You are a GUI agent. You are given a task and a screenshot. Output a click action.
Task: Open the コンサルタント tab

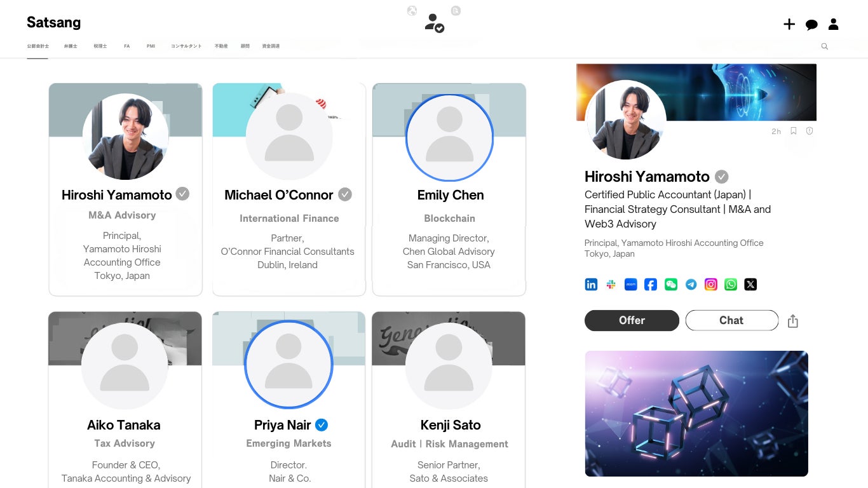[x=186, y=46]
